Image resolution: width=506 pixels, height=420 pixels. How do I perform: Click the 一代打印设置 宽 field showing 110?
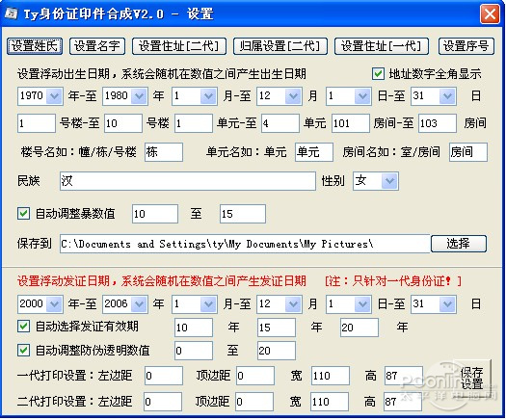331,376
